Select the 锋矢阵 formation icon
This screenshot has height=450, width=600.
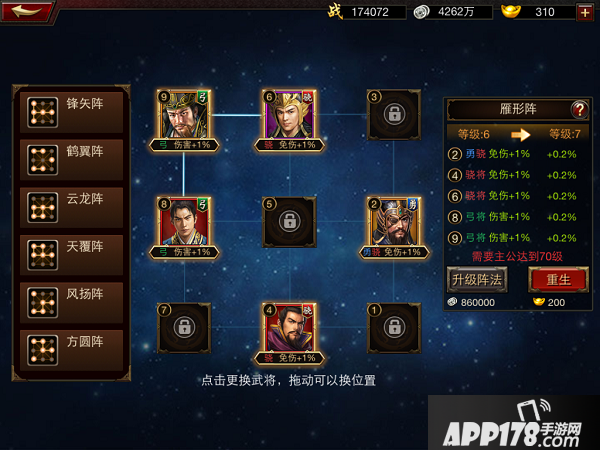(42, 112)
